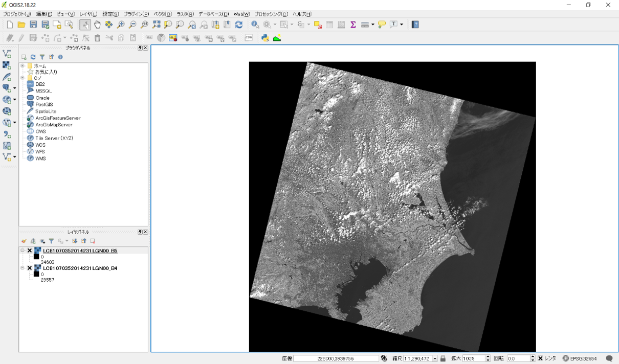Click the black swatch under B4 layer

click(36, 274)
